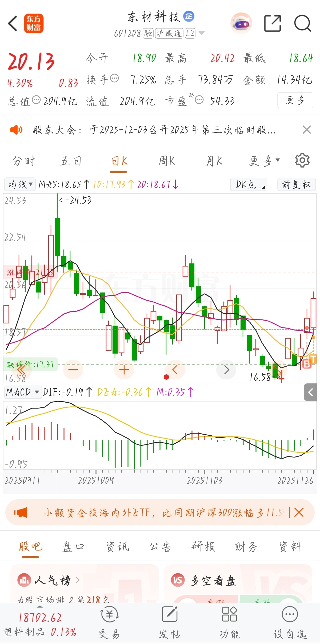This screenshot has width=320, height=644.
Task: Open 更多 quote details button
Action: (x=295, y=100)
